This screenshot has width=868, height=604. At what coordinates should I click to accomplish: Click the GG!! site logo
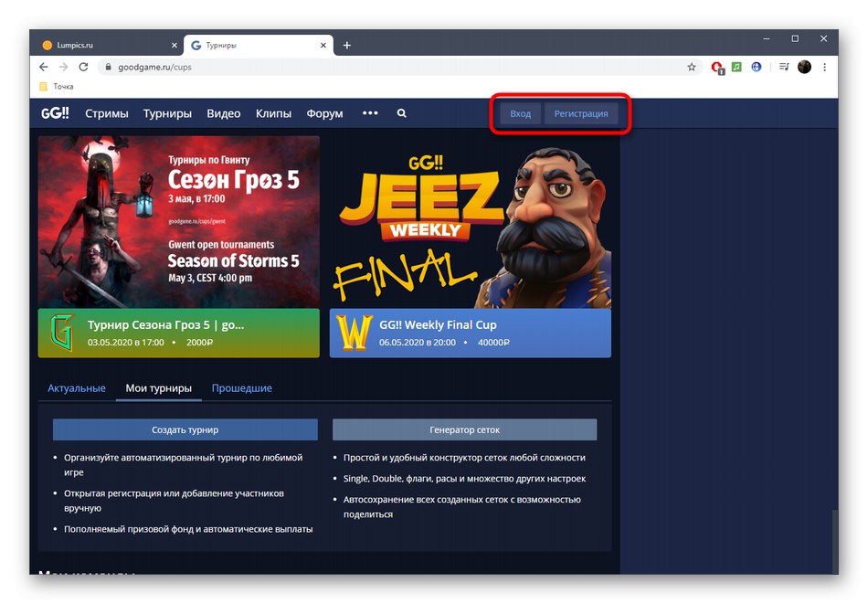[55, 113]
